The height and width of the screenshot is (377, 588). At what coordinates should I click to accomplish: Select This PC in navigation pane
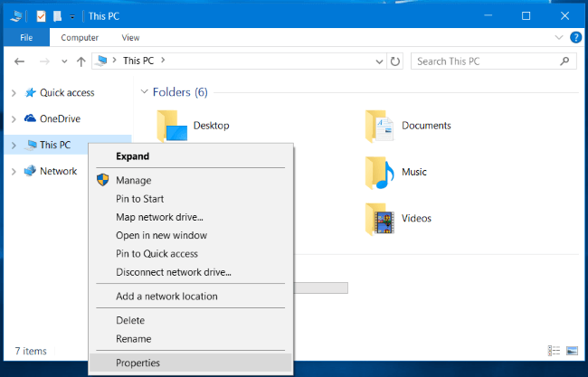pos(55,145)
